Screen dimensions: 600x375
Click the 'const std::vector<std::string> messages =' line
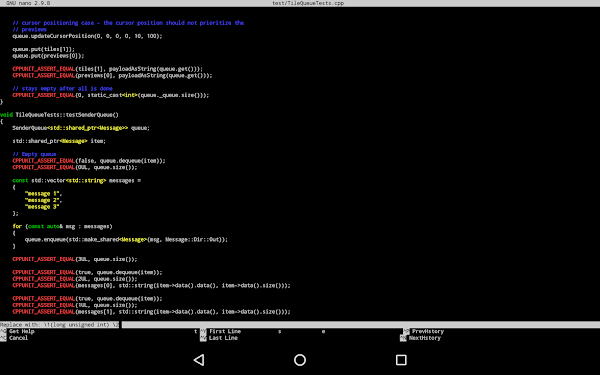click(x=77, y=180)
